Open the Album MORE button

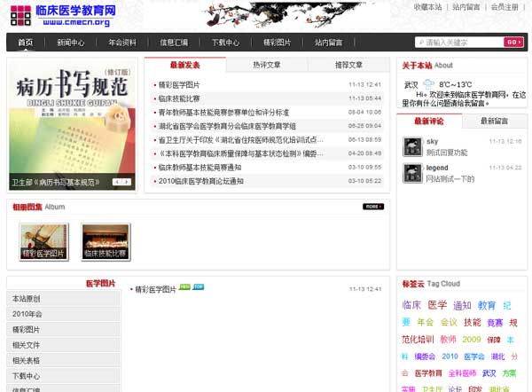coord(373,207)
